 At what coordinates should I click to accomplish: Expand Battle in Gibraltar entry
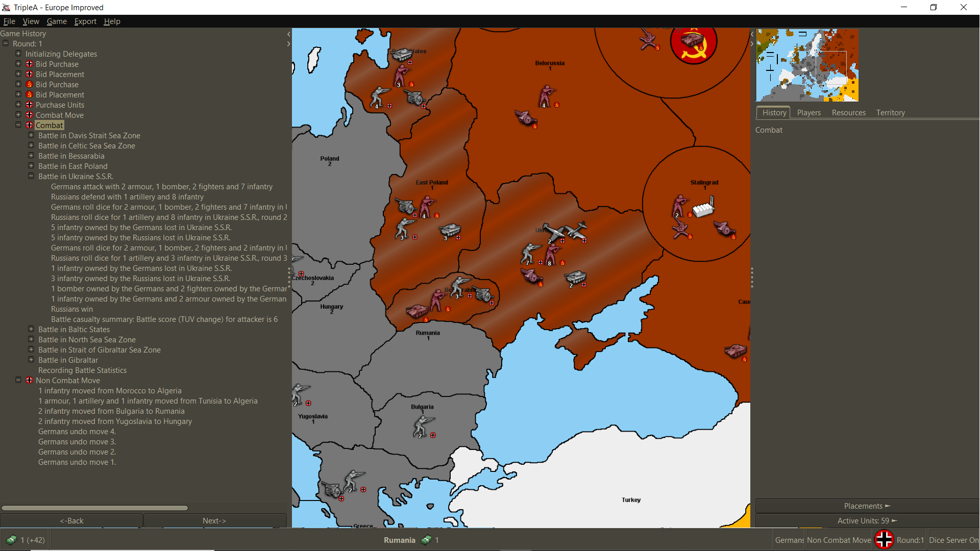coord(31,360)
